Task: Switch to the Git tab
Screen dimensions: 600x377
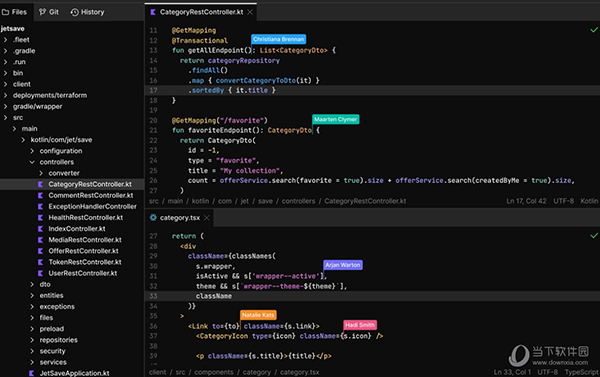Action: pos(49,12)
